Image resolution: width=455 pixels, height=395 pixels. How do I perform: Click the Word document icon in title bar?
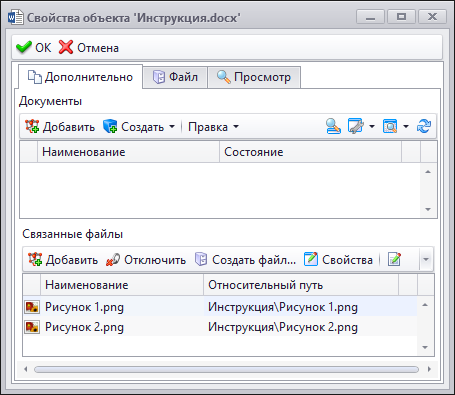coord(16,17)
